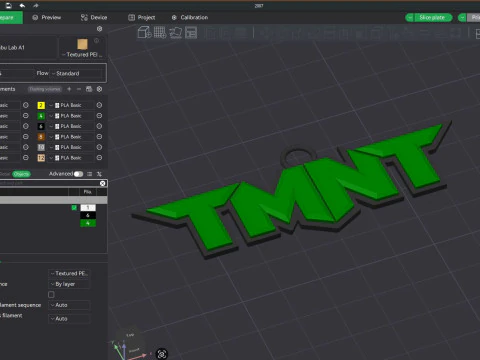Edit preset of filament 2 PLA Basic
This screenshot has width=480, height=360.
99,105
